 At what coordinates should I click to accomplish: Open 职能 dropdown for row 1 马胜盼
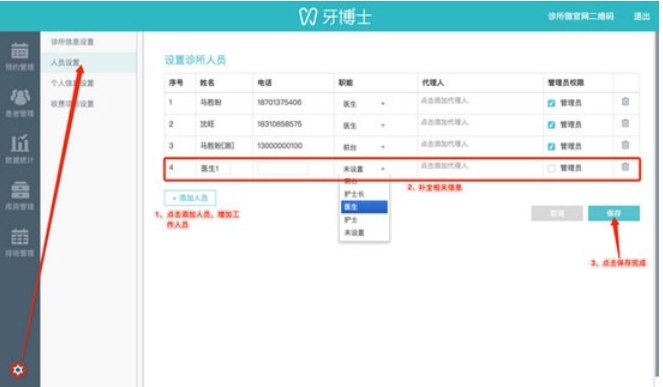(x=364, y=104)
